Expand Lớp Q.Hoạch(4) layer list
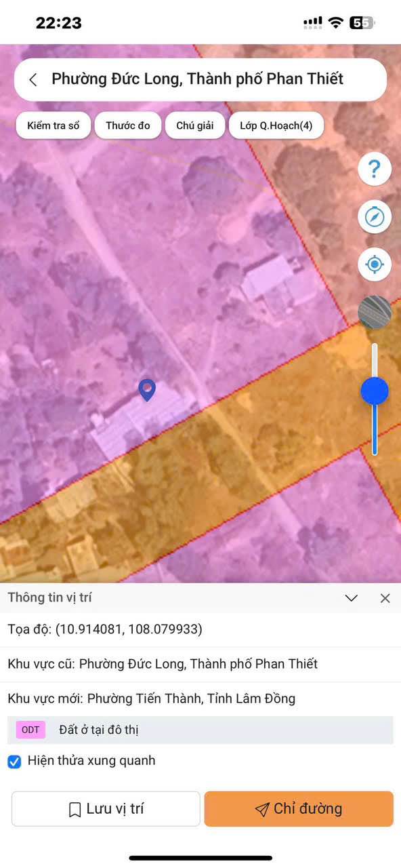The image size is (401, 868). click(276, 125)
